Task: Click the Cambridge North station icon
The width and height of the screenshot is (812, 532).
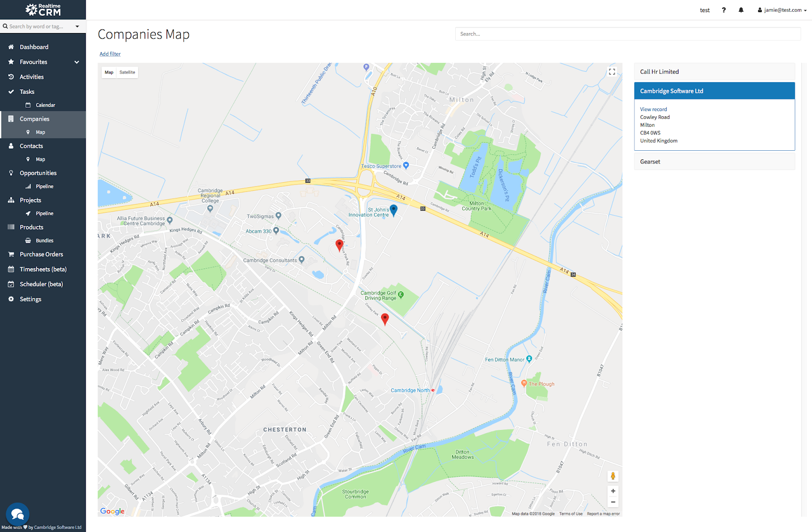Action: pos(433,390)
